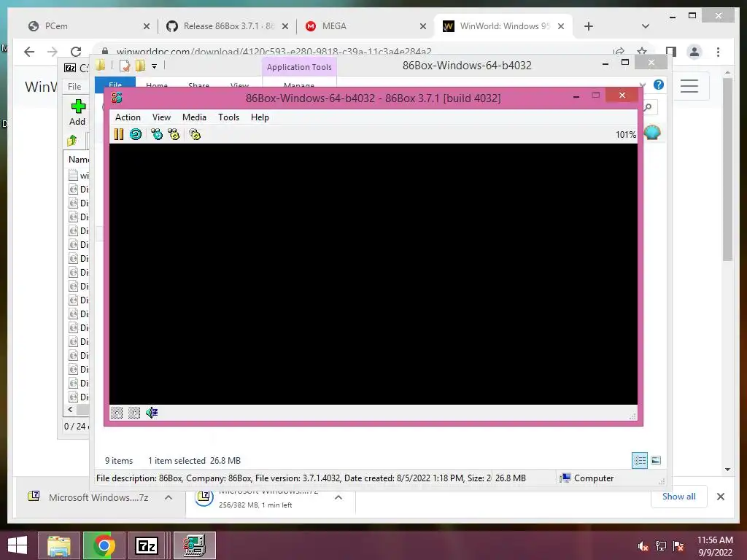Switch Explorer to large icons view
The width and height of the screenshot is (747, 560).
coord(656,461)
